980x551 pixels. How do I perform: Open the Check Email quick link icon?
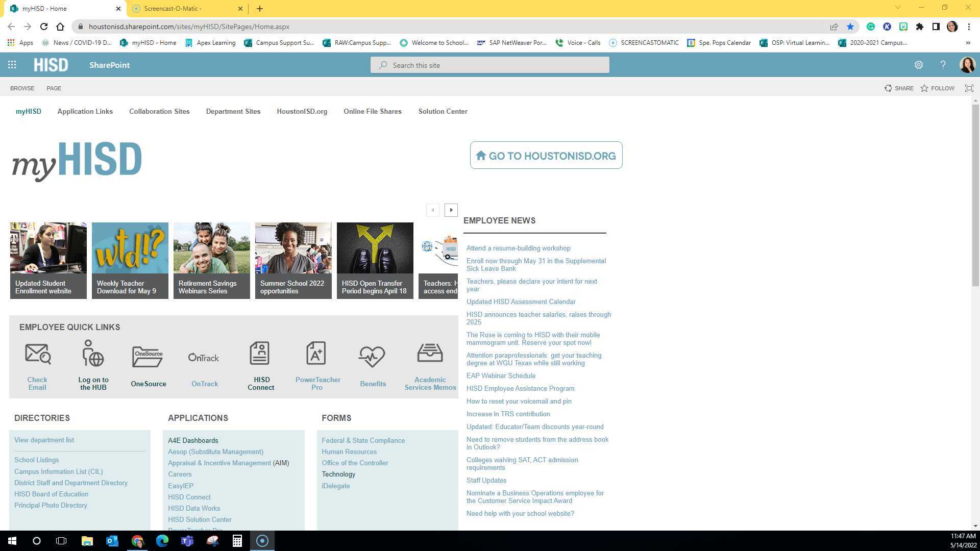point(37,357)
